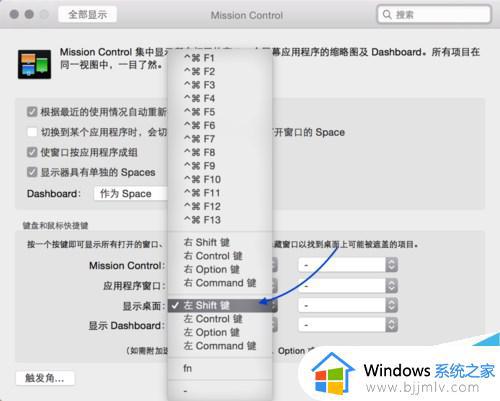Screen dimensions: 500x401
Task: Toggle 显示器具有单独的 Spaces checkbox
Action: [x=32, y=172]
